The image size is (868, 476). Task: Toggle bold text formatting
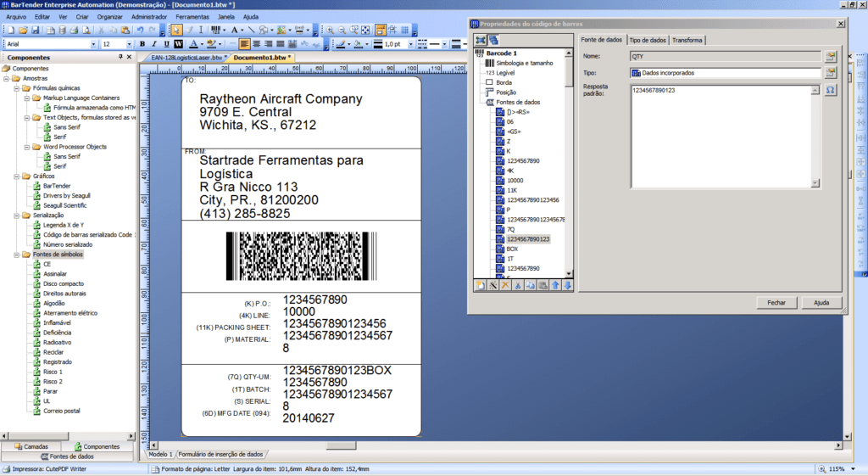click(142, 43)
